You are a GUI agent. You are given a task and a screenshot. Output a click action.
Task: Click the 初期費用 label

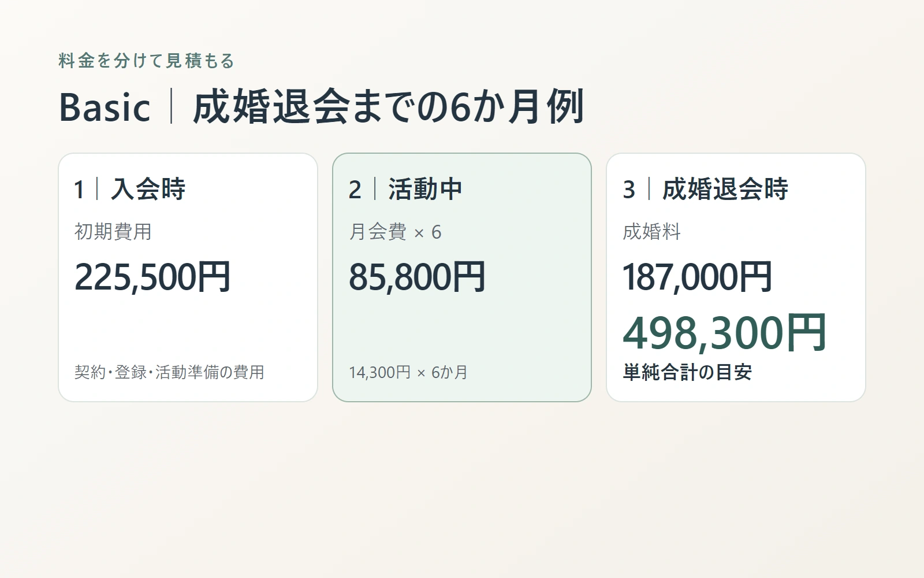(x=113, y=232)
